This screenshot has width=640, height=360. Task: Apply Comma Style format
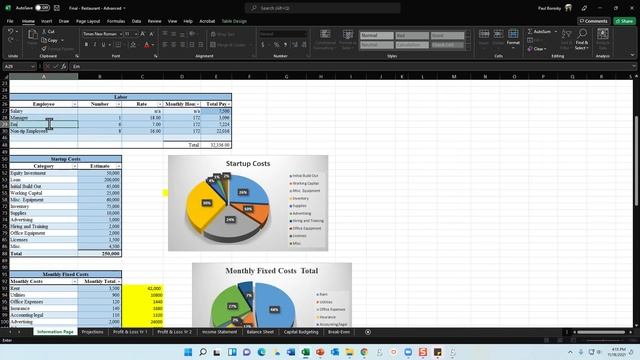(285, 44)
